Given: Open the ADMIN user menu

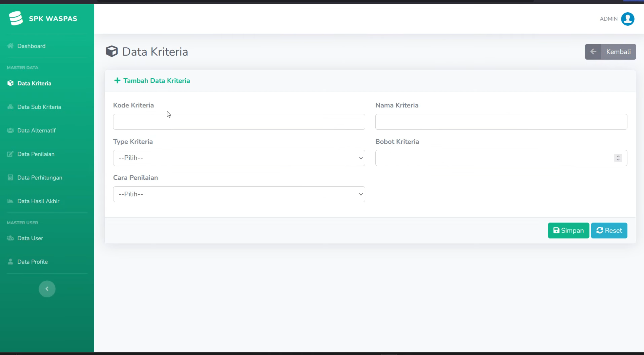Looking at the screenshot, I should [617, 19].
